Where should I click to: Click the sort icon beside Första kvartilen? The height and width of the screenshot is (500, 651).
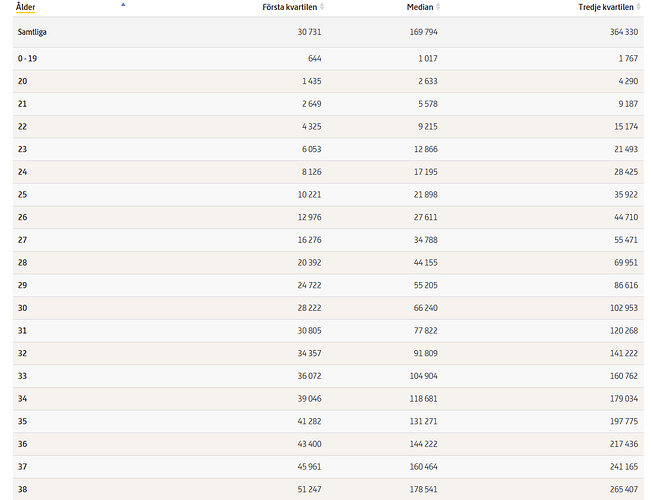[323, 7]
